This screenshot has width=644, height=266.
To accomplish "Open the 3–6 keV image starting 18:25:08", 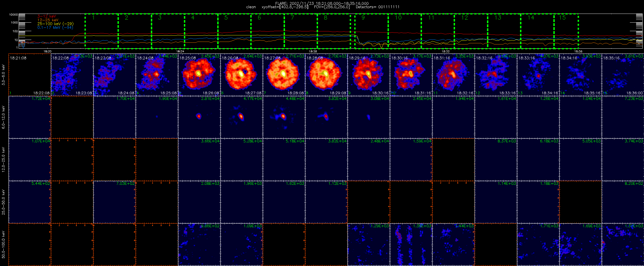I will pos(199,74).
